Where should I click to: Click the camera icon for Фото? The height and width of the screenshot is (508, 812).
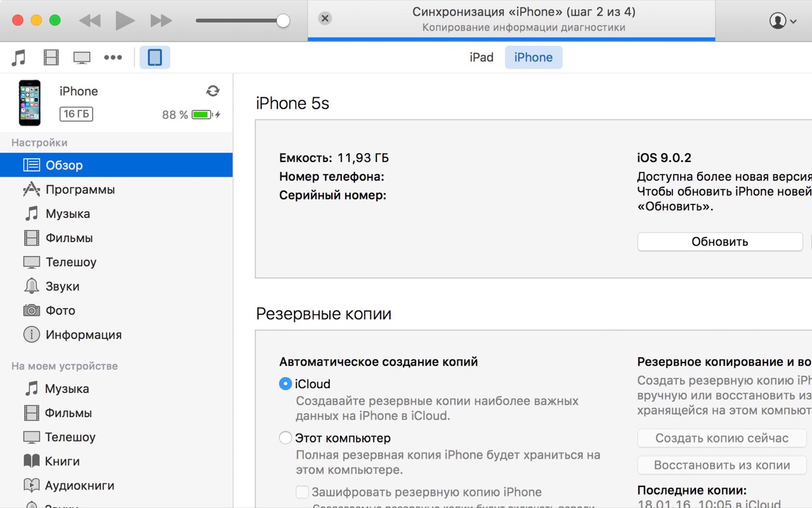pyautogui.click(x=31, y=310)
